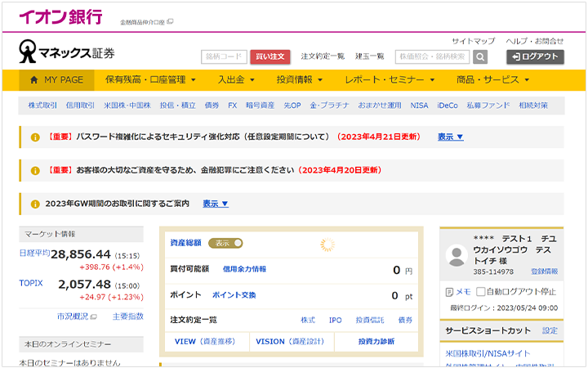The height and width of the screenshot is (368, 588).
Task: Open 私募ファンド in sub navigation
Action: tap(488, 105)
